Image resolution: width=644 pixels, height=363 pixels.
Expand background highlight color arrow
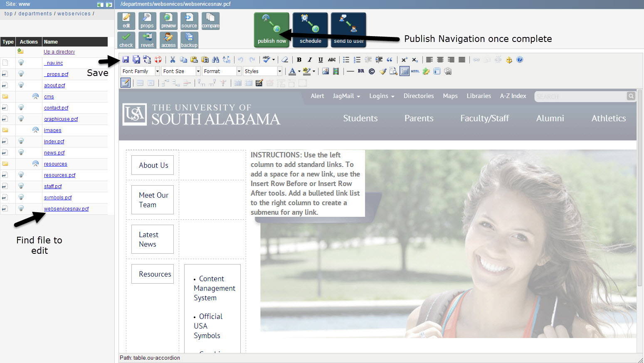[x=314, y=71]
